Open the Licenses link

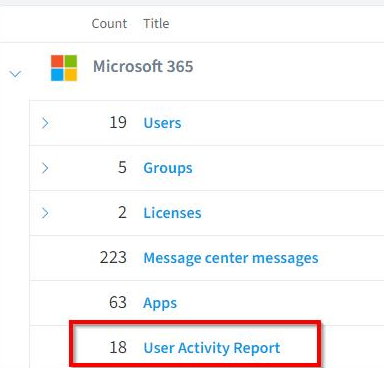(172, 213)
